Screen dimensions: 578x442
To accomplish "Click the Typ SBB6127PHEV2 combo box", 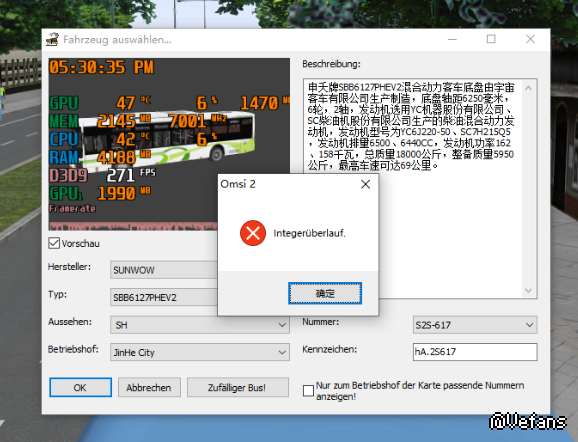I will point(164,297).
